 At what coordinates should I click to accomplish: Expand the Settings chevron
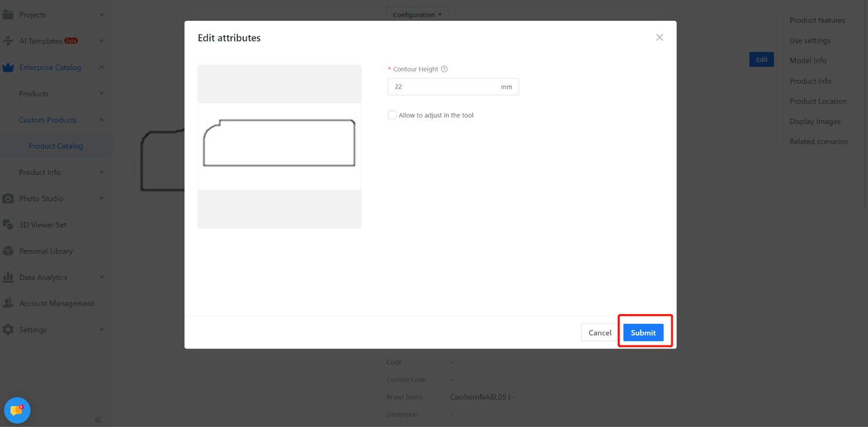click(x=101, y=329)
